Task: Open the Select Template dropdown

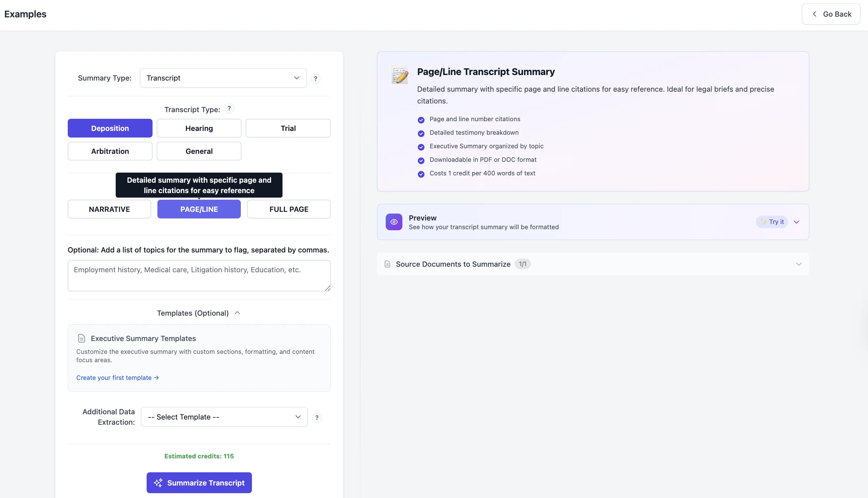Action: pyautogui.click(x=224, y=417)
